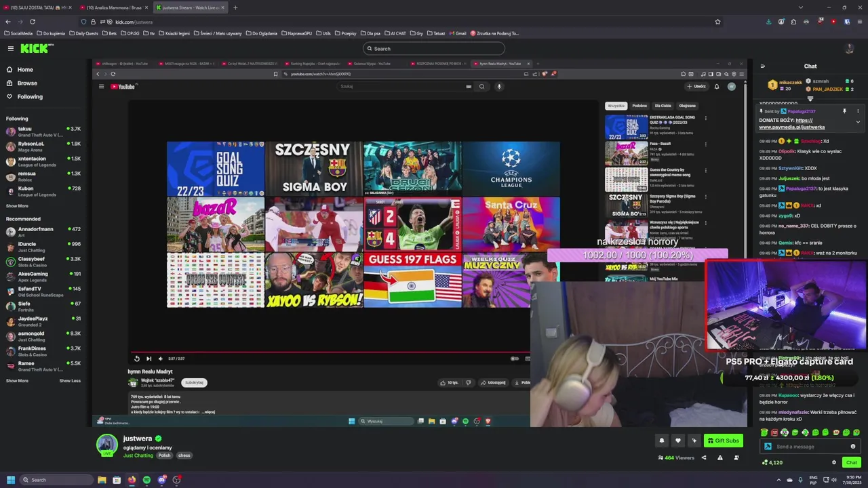Open Just Chatting category link
The image size is (868, 488).
138,455
